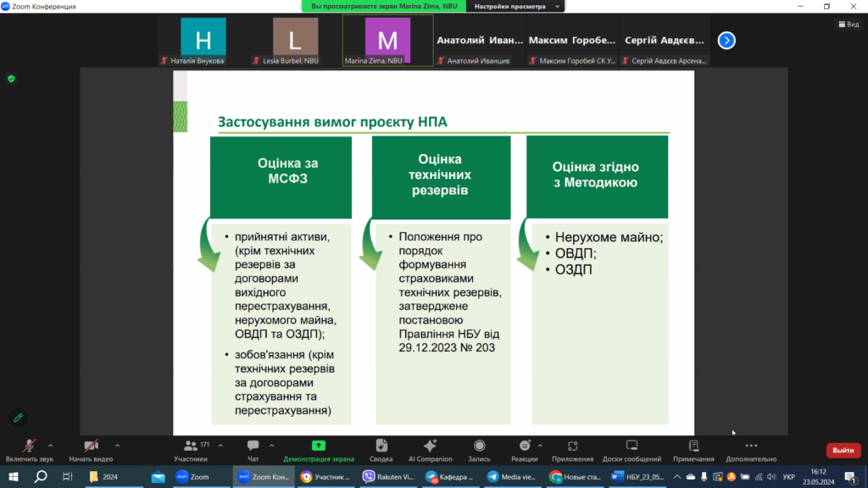
Task: Click the slide title Застосування вимог проєкту НПА
Action: [332, 122]
